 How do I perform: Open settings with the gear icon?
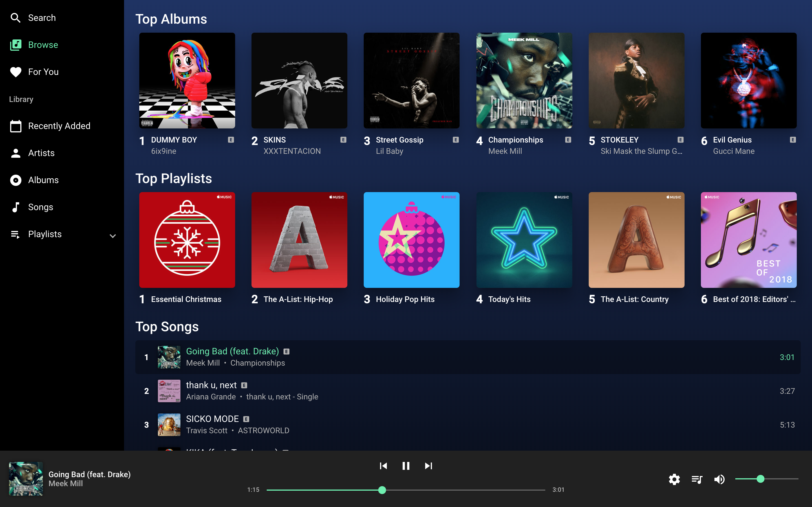pyautogui.click(x=674, y=479)
